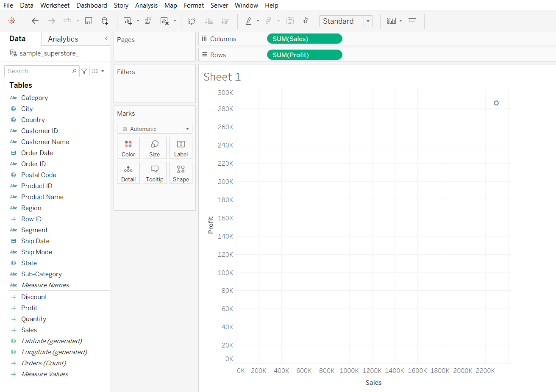
Task: Open the Color button in Marks card
Action: pyautogui.click(x=128, y=148)
